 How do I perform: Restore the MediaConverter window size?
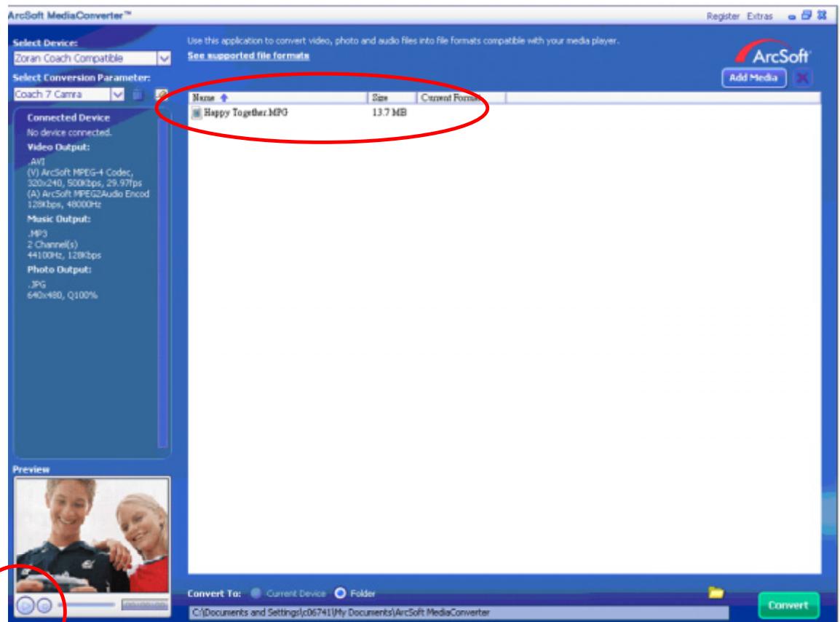click(807, 15)
